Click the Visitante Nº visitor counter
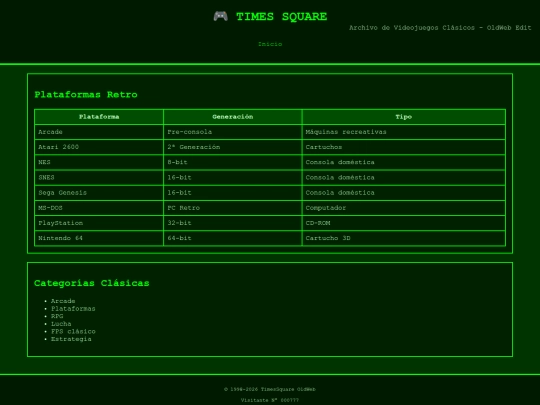 270,400
